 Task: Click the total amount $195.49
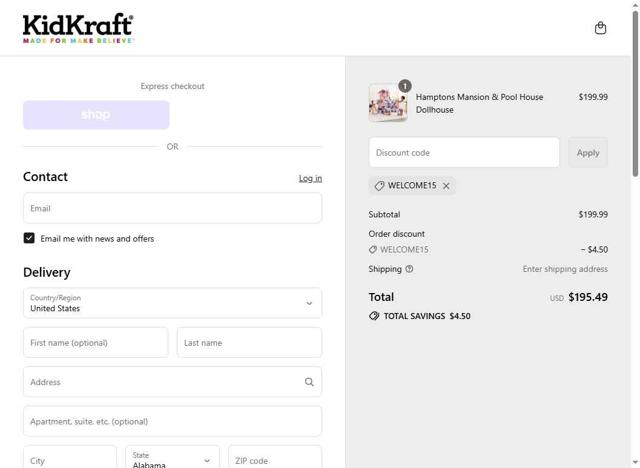588,297
